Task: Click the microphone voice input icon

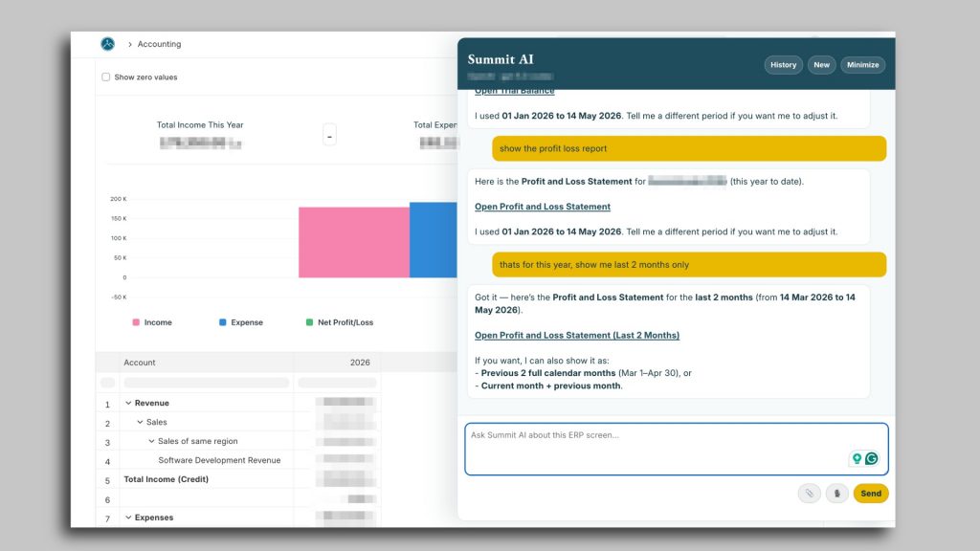Action: pos(836,493)
